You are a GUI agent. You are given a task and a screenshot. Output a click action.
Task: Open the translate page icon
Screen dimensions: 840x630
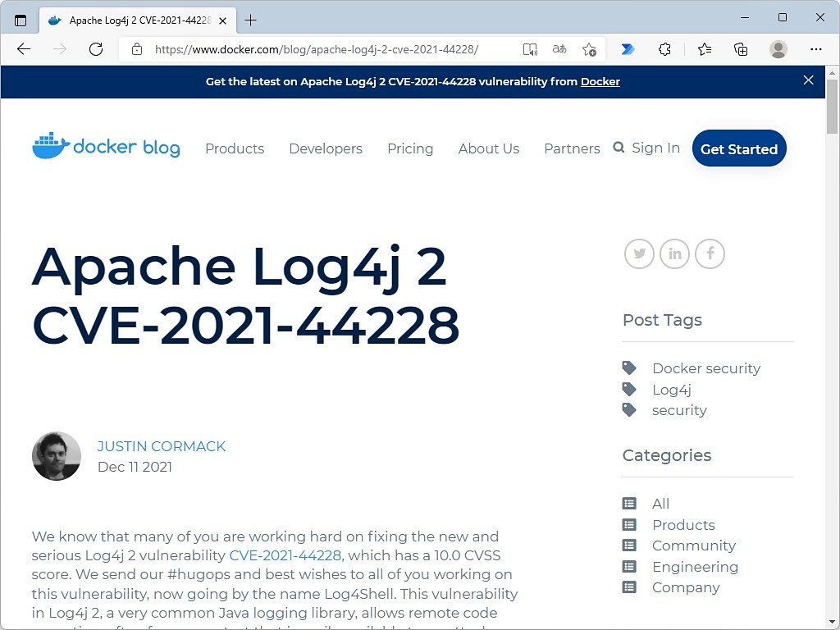click(559, 49)
